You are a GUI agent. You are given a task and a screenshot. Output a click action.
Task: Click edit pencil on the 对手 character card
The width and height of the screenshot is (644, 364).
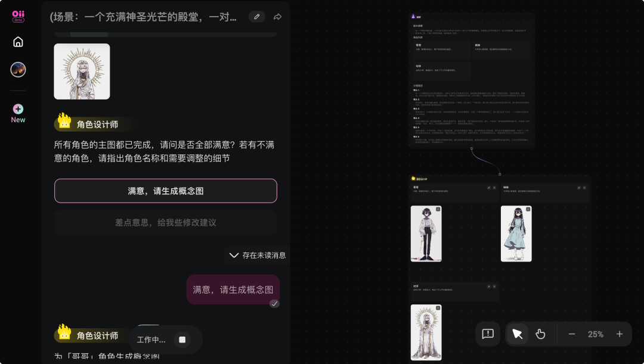489,287
